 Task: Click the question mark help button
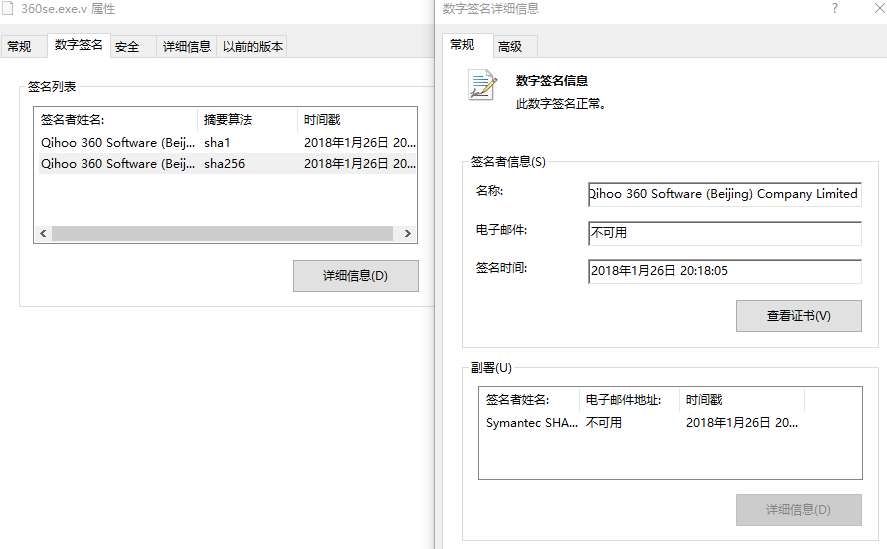[834, 9]
